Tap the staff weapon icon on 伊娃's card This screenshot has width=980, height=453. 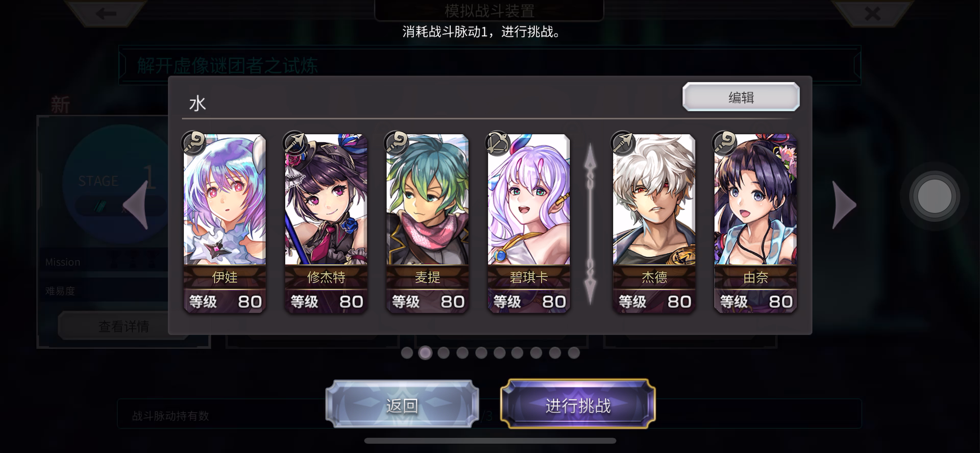[194, 143]
